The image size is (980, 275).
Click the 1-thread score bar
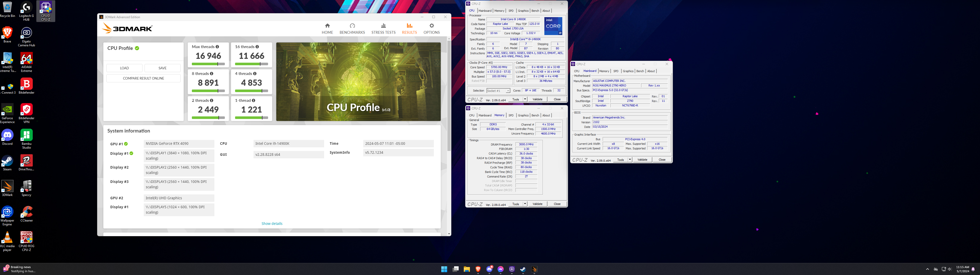251,117
